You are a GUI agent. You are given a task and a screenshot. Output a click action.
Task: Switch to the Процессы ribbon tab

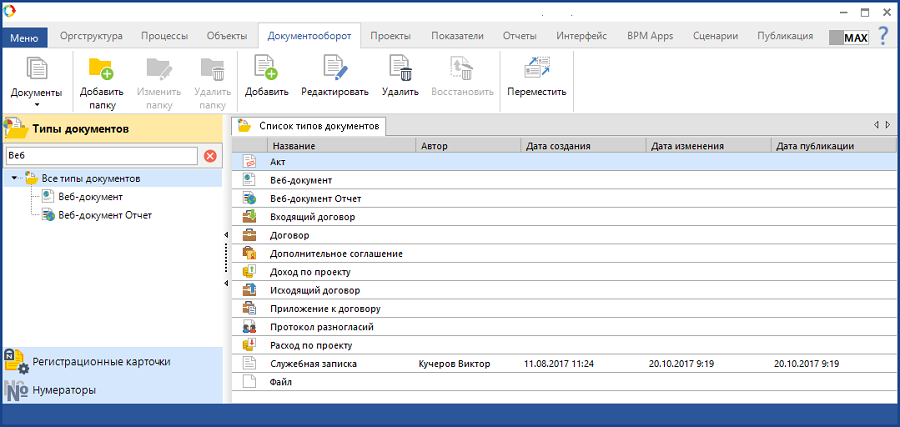[164, 36]
